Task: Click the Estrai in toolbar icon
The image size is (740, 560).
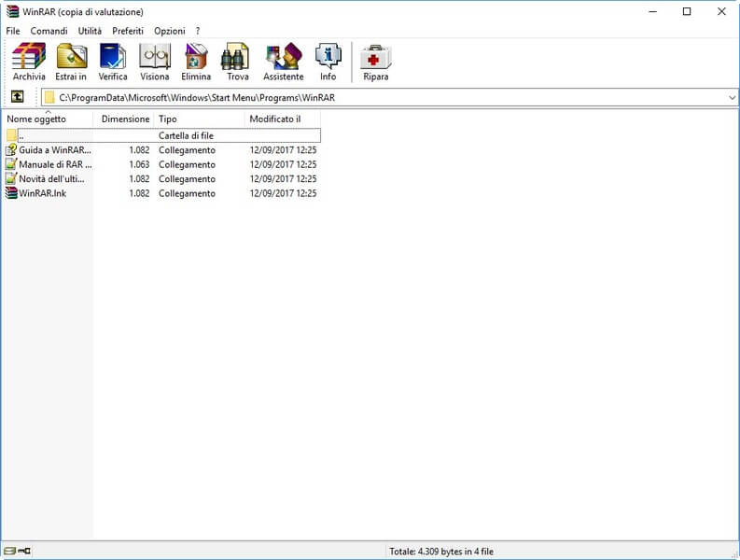Action: pos(71,56)
